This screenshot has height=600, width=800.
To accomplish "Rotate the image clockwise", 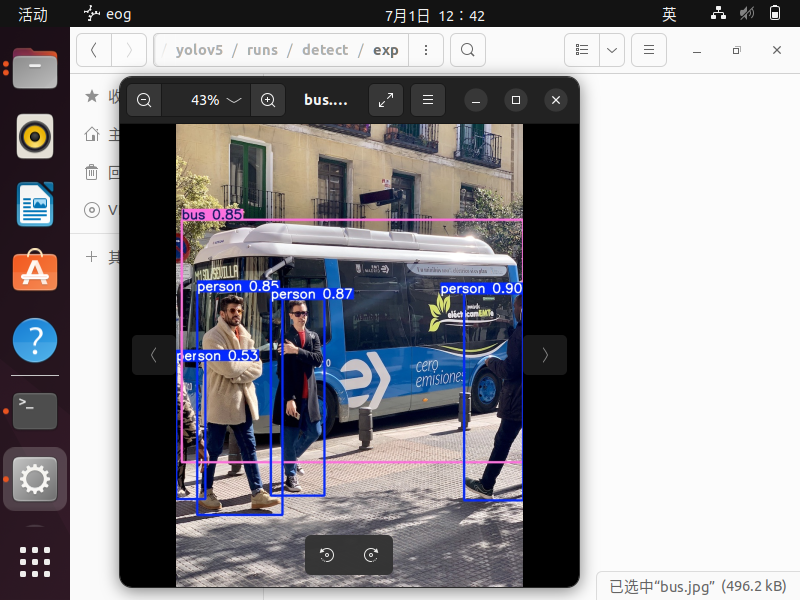I will click(x=371, y=555).
